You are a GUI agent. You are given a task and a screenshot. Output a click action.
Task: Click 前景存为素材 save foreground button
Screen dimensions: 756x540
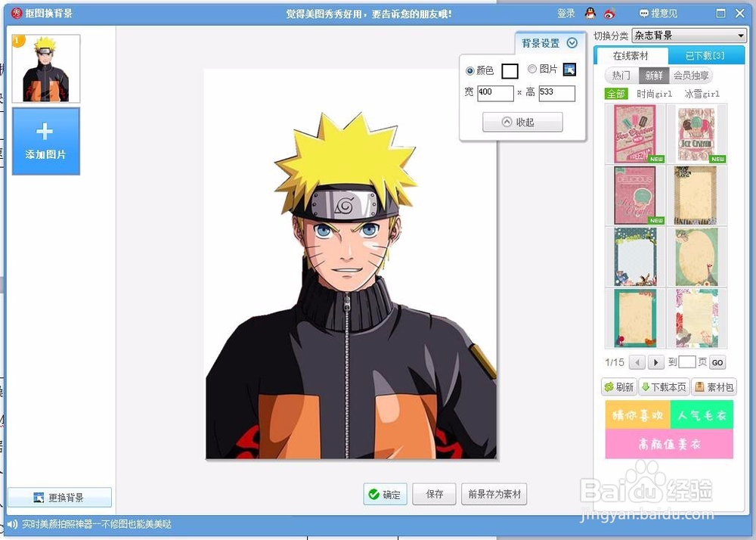[494, 494]
